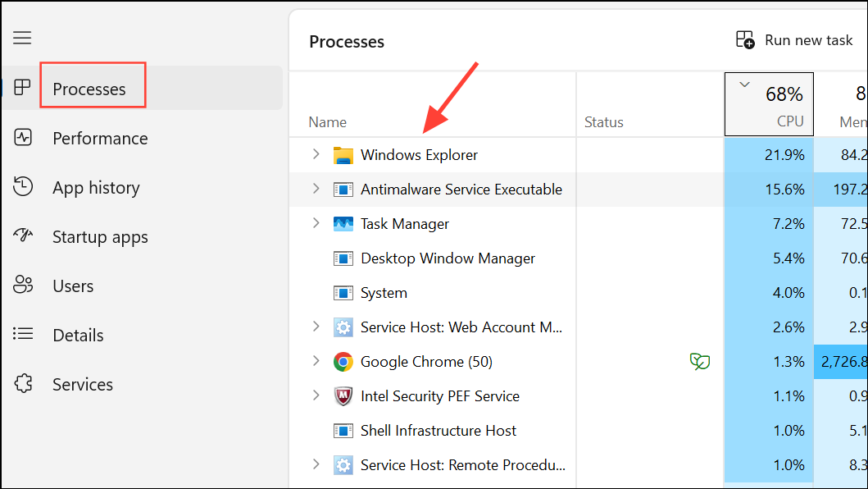The image size is (868, 489).
Task: Click the Users people icon
Action: (x=23, y=286)
